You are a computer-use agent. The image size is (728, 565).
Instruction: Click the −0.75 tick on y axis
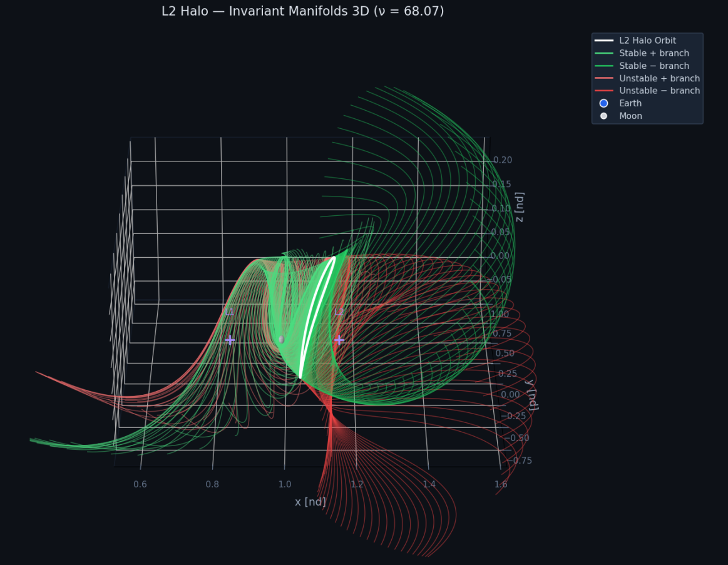coord(520,460)
